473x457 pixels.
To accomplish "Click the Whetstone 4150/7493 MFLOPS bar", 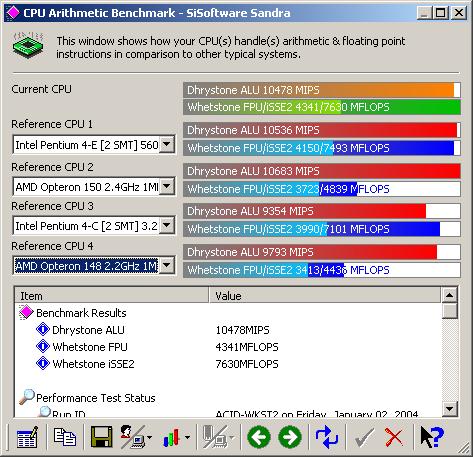I will [322, 148].
